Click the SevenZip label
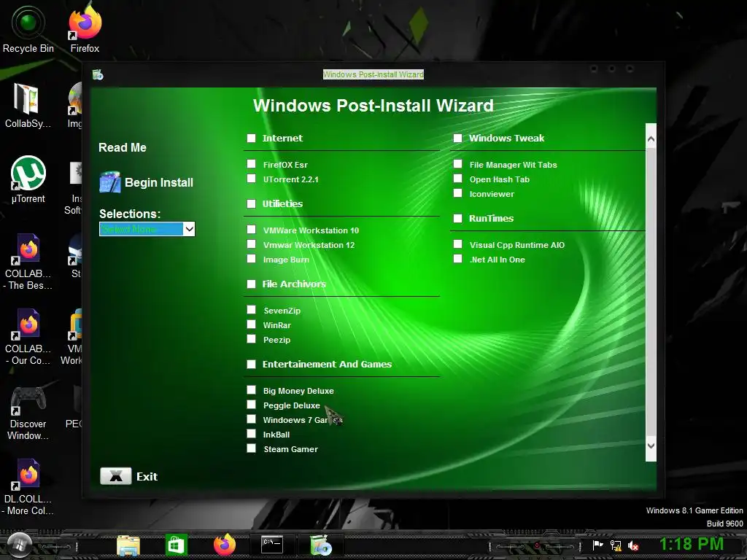This screenshot has width=747, height=560. [282, 311]
